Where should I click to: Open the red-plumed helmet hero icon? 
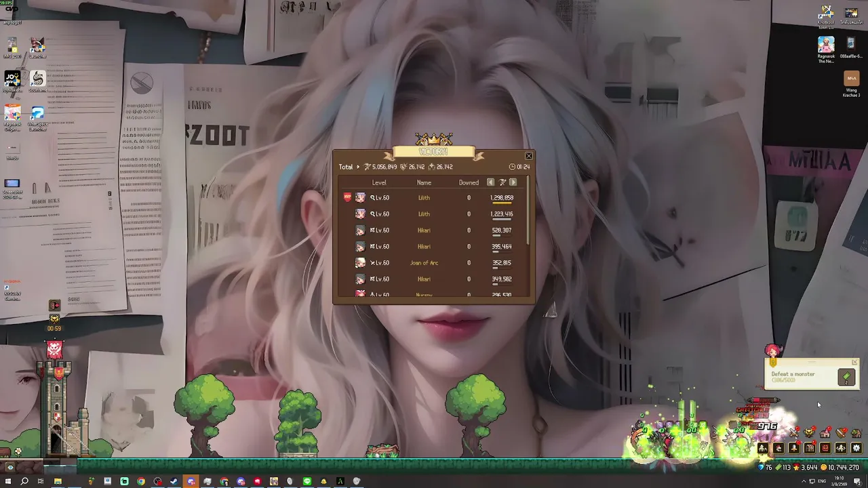pyautogui.click(x=778, y=448)
